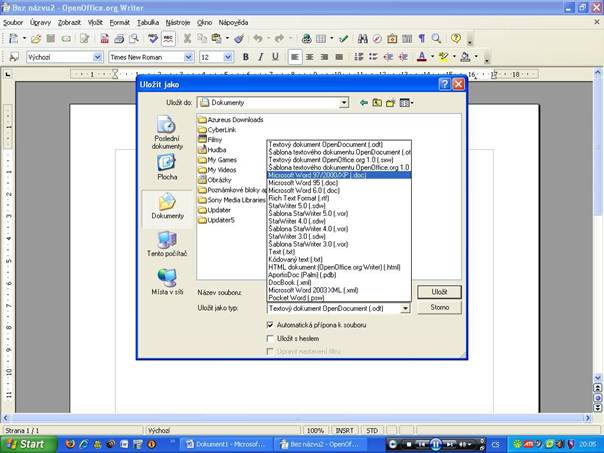Toggle Bold formatting
The image size is (604, 453).
[245, 57]
